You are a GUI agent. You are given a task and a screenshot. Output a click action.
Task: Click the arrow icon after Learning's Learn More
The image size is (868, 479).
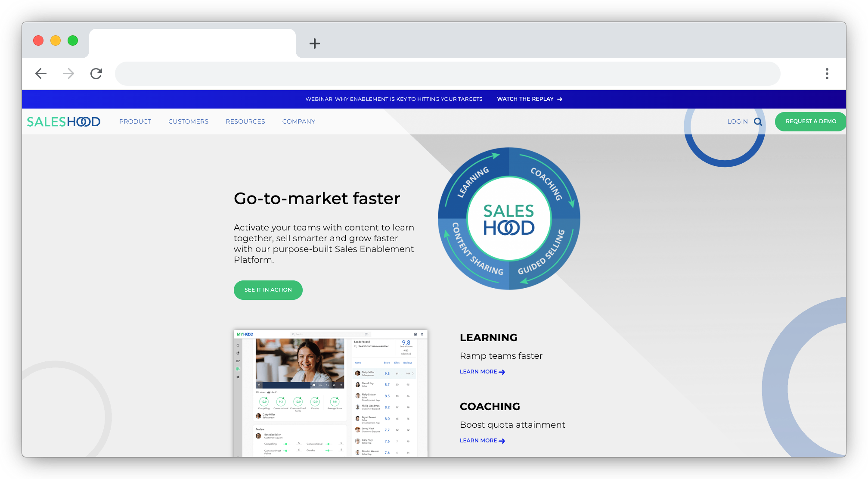tap(502, 372)
